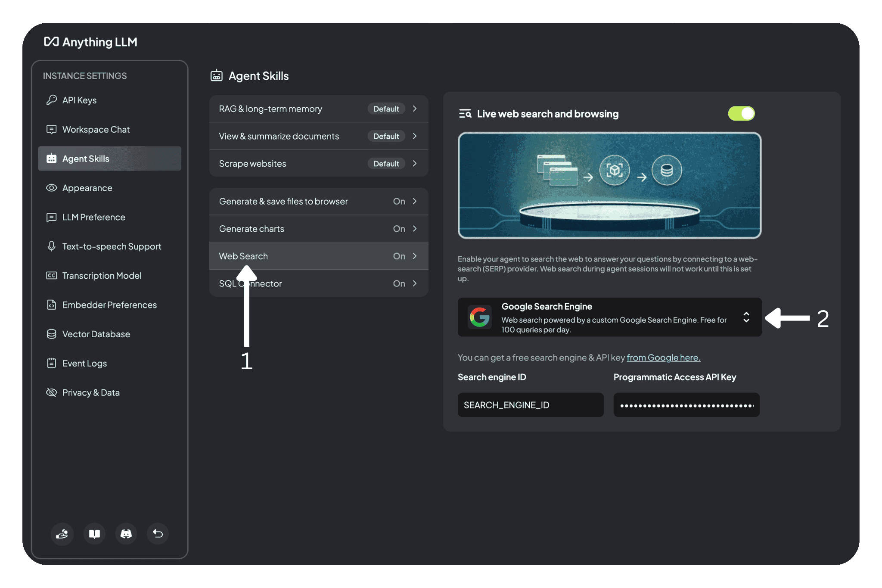Open the Google Search Engine API key link
This screenshot has height=588, width=882.
coord(663,357)
